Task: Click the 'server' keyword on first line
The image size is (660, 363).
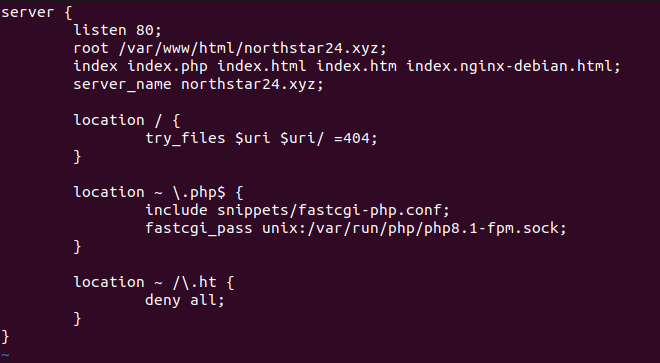Action: [x=27, y=12]
